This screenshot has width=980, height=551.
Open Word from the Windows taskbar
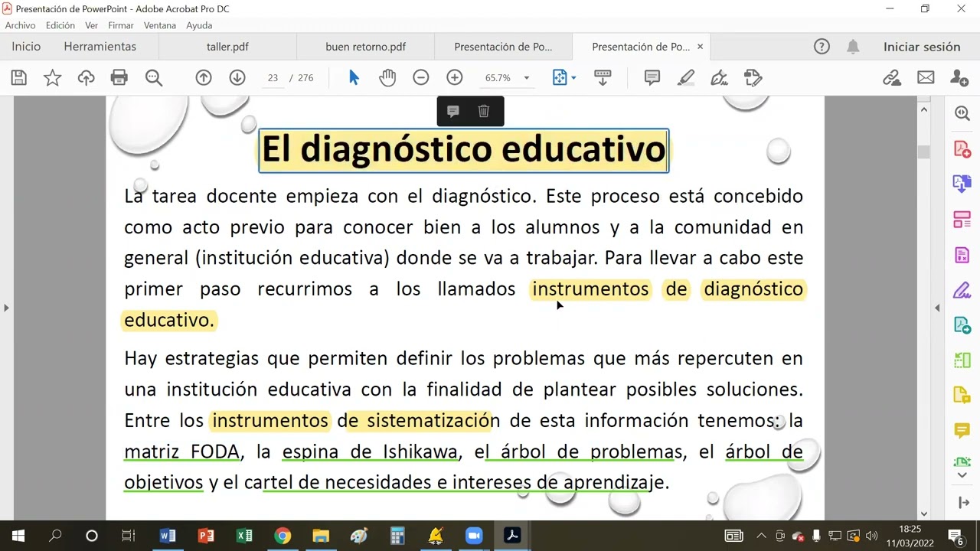click(x=168, y=536)
